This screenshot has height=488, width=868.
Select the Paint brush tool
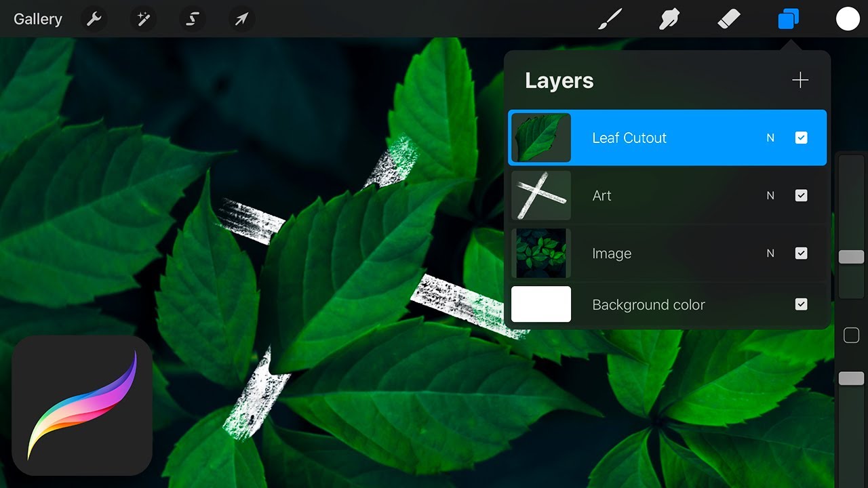click(x=610, y=19)
